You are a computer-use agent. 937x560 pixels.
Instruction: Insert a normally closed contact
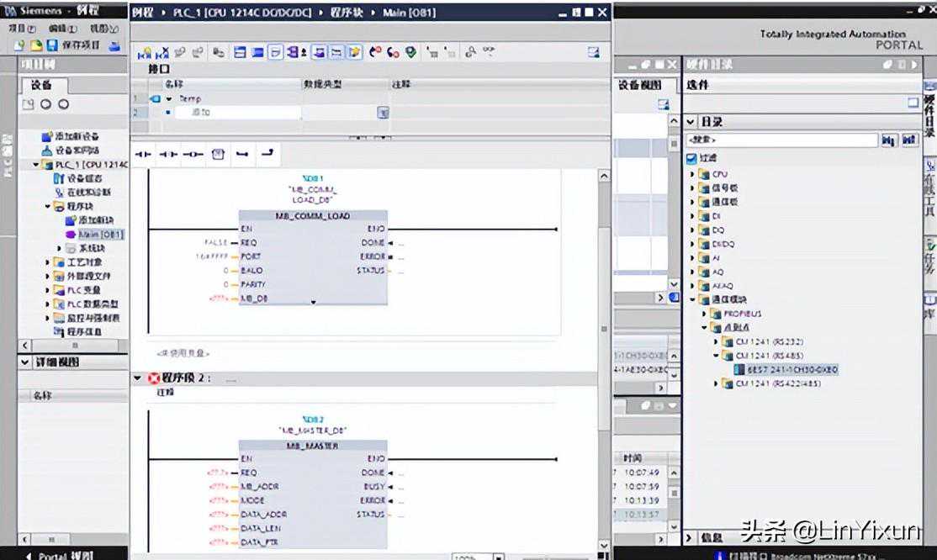coord(168,155)
